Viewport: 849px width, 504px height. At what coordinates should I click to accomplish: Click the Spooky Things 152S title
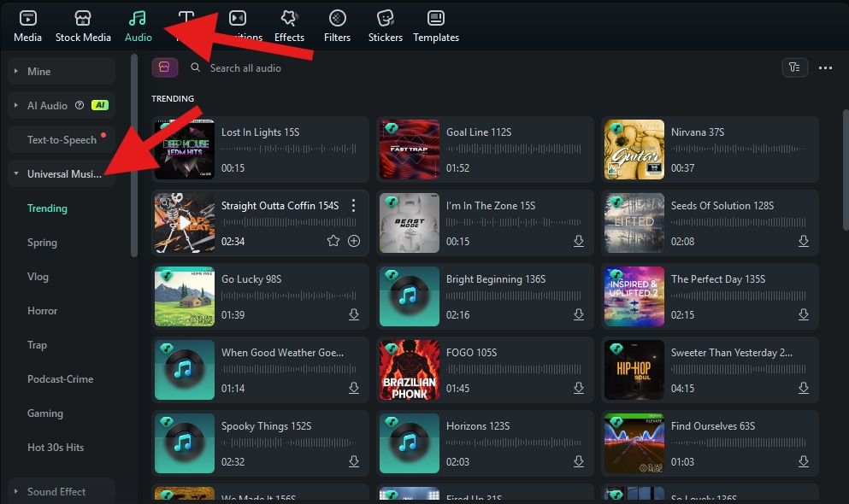266,426
